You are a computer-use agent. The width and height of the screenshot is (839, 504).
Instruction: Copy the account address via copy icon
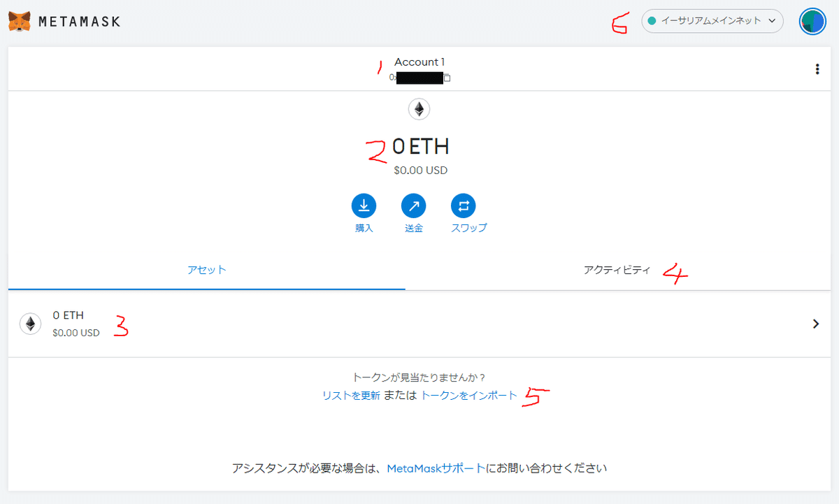pyautogui.click(x=447, y=78)
